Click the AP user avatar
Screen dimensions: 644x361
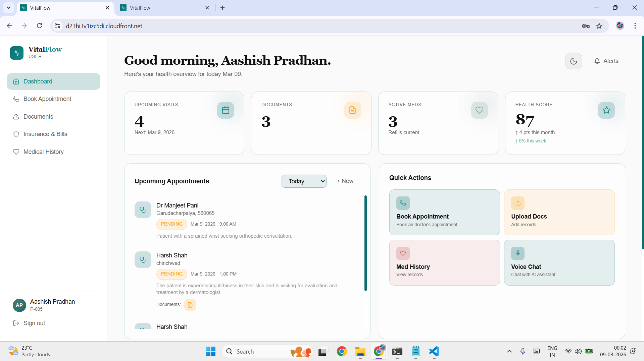(x=19, y=305)
